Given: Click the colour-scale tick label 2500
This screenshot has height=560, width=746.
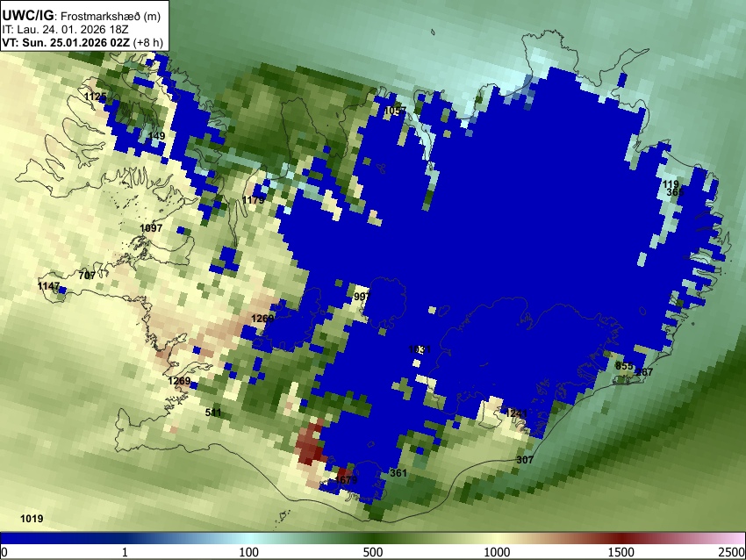Looking at the screenshot, I should [x=733, y=552].
